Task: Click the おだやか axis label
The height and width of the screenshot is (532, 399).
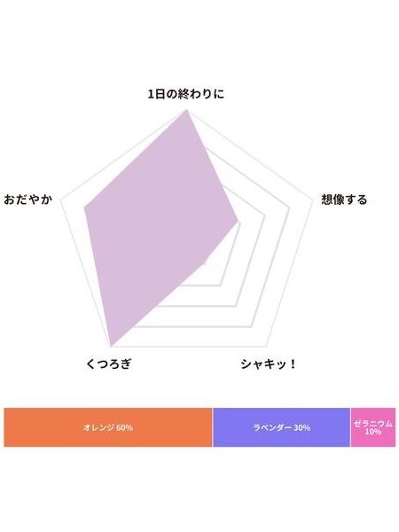Action: coord(27,199)
